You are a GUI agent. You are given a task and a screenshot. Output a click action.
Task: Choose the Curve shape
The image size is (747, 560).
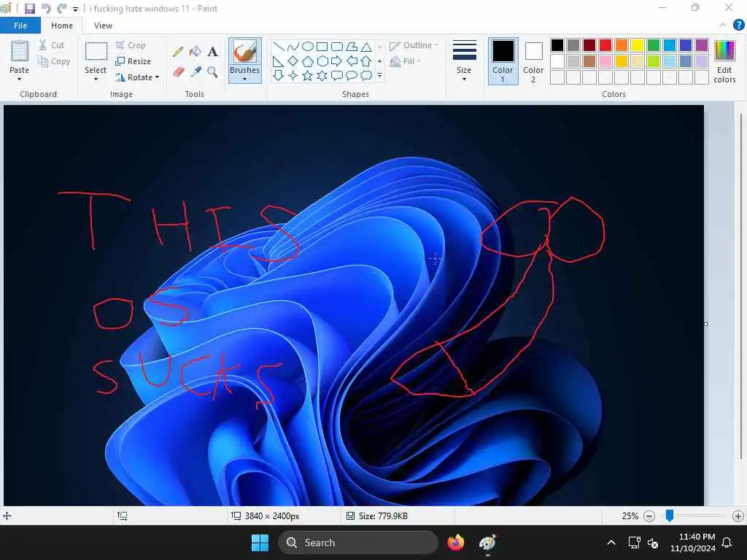click(293, 47)
